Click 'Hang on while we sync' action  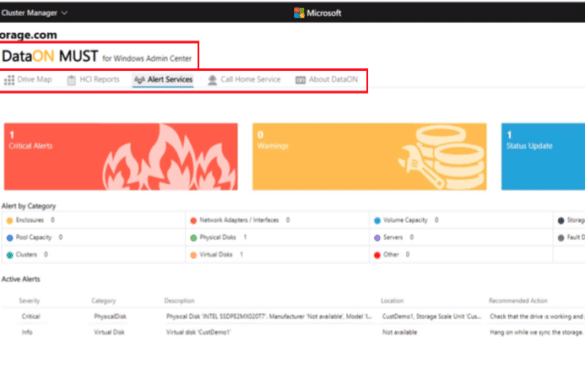pos(536,332)
